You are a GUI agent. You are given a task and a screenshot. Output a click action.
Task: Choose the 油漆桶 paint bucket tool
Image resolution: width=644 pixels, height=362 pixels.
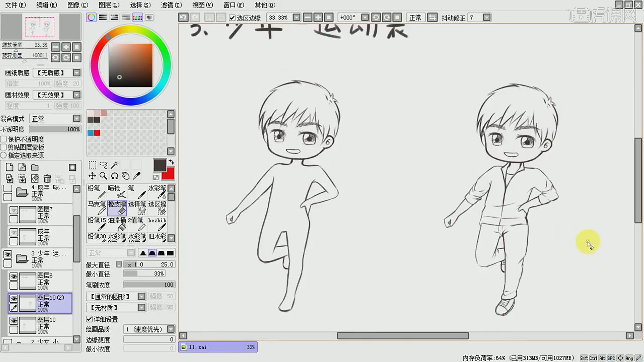pyautogui.click(x=117, y=224)
